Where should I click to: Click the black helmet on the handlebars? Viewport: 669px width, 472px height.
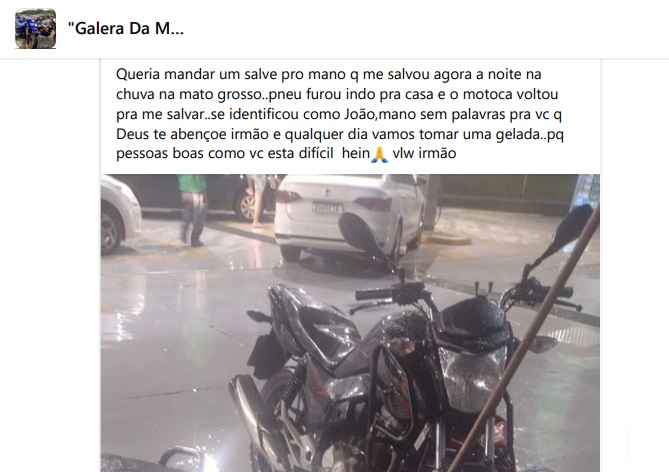tap(476, 318)
